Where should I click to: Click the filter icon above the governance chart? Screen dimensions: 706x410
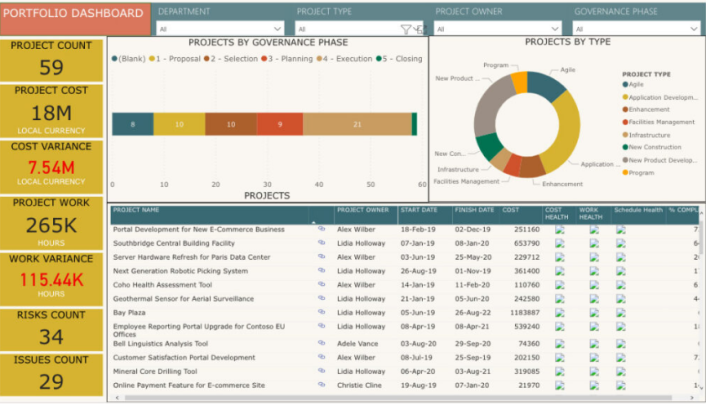[x=405, y=30]
